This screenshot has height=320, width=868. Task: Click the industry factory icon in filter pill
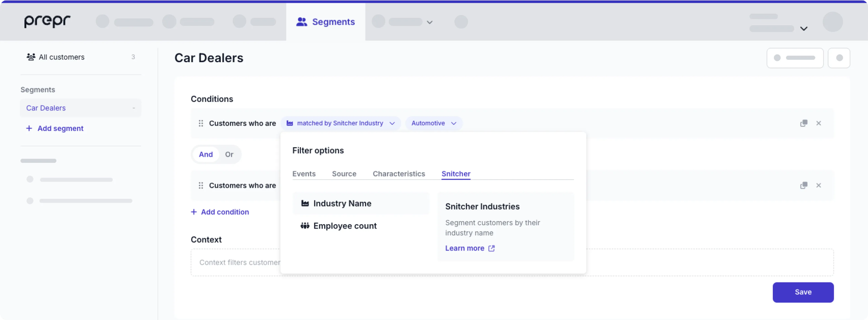pos(289,123)
